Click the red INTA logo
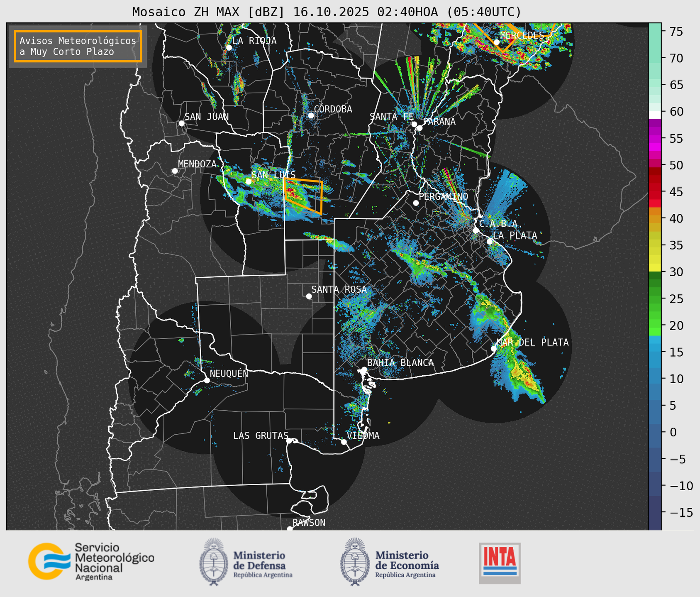The image size is (700, 597). pyautogui.click(x=500, y=563)
